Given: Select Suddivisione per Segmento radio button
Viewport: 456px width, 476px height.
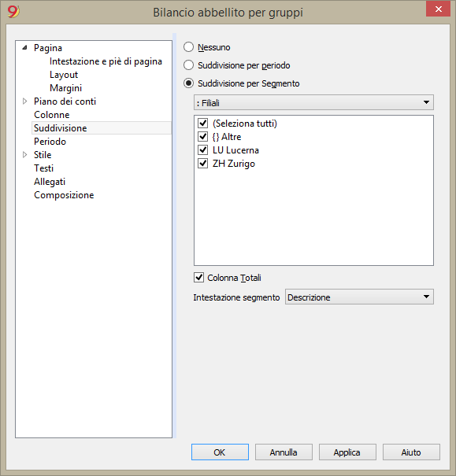Looking at the screenshot, I should coord(188,83).
